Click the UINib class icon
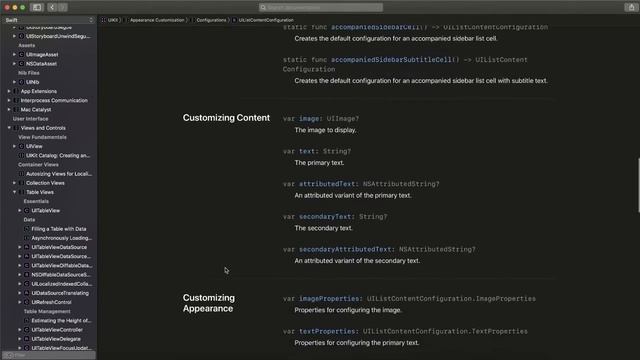 21,82
